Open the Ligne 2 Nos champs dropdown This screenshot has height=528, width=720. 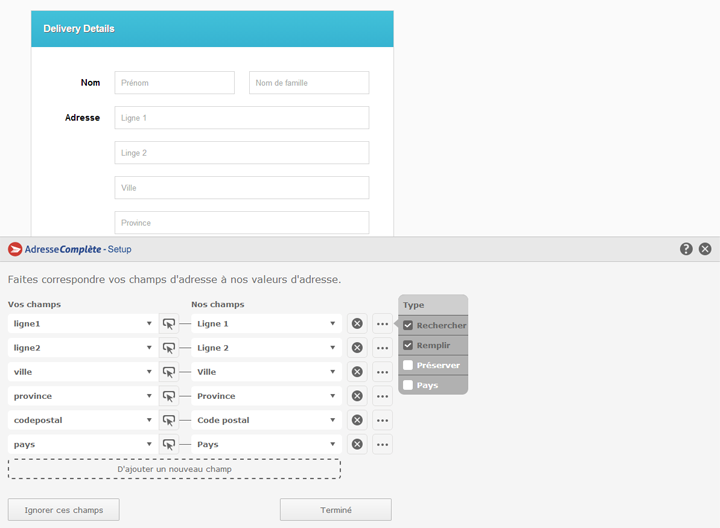(266, 348)
